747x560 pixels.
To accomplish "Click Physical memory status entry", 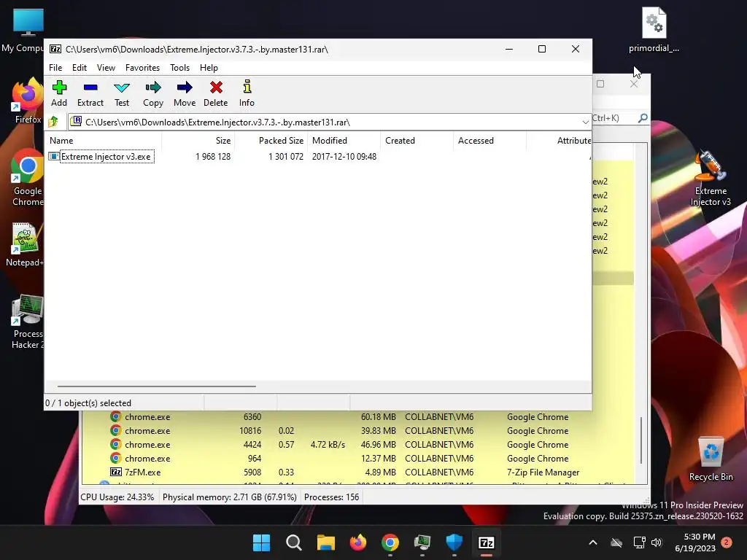I will (230, 497).
